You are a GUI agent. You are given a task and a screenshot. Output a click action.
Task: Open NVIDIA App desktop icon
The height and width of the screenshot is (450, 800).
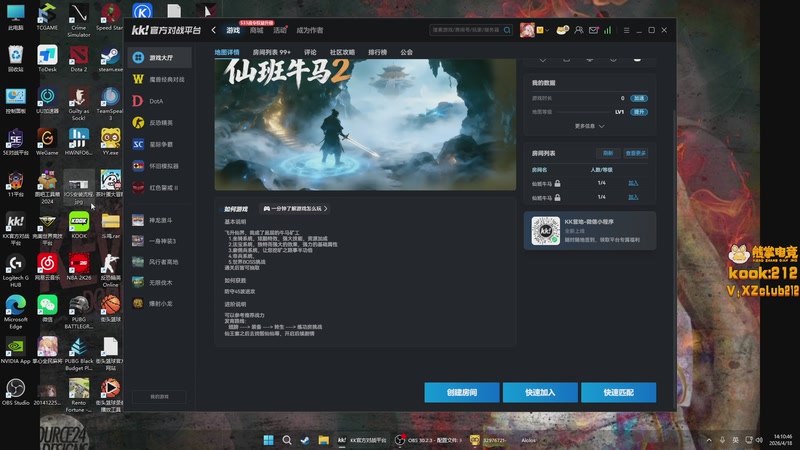15,350
